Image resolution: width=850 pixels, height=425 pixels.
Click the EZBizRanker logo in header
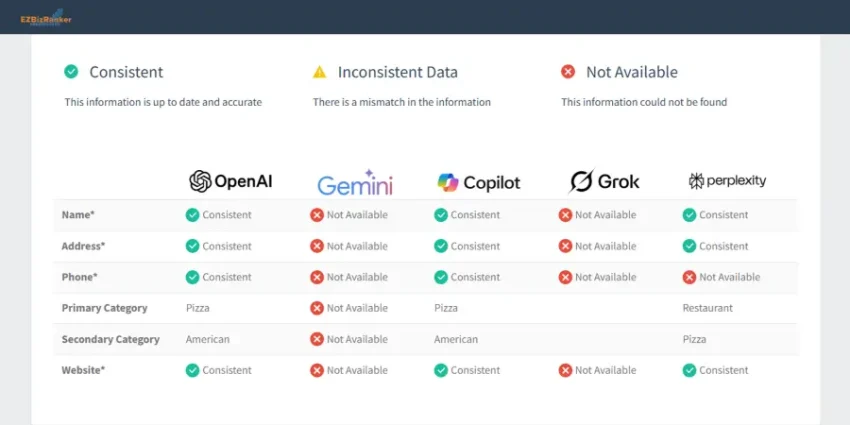click(46, 17)
